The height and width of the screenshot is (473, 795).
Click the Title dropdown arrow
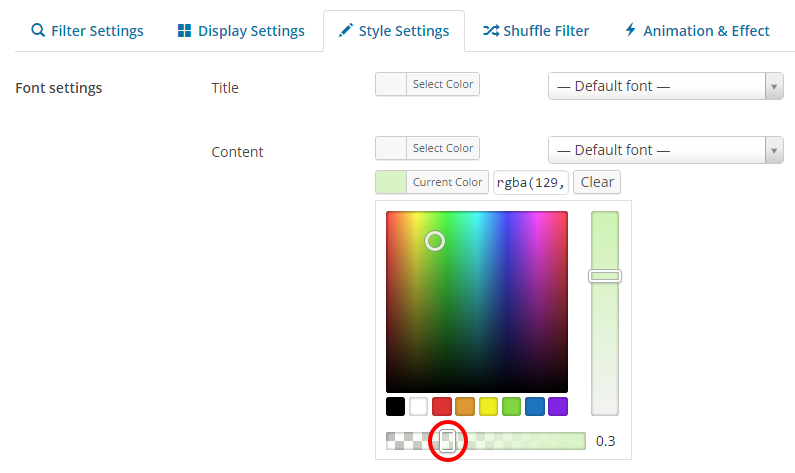[x=774, y=87]
